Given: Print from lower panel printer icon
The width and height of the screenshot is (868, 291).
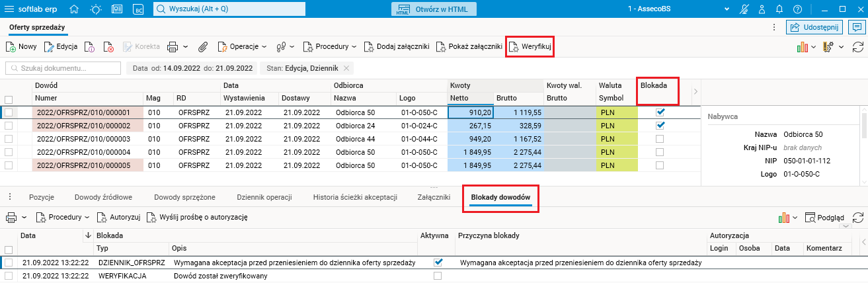Looking at the screenshot, I should 11,217.
